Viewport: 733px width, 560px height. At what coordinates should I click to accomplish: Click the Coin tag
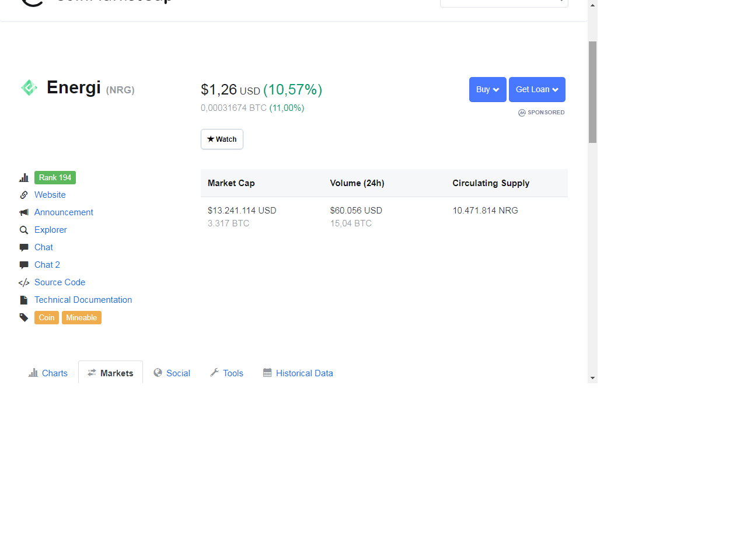[x=47, y=317]
